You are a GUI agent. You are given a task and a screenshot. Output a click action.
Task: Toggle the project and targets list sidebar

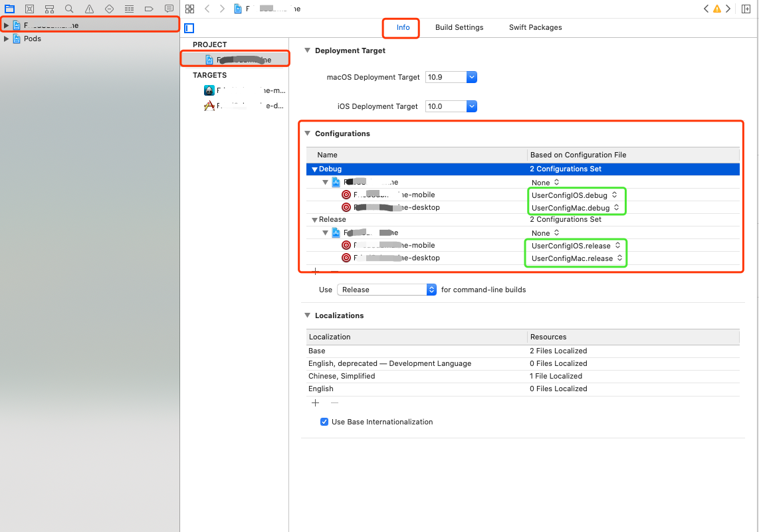pos(189,28)
